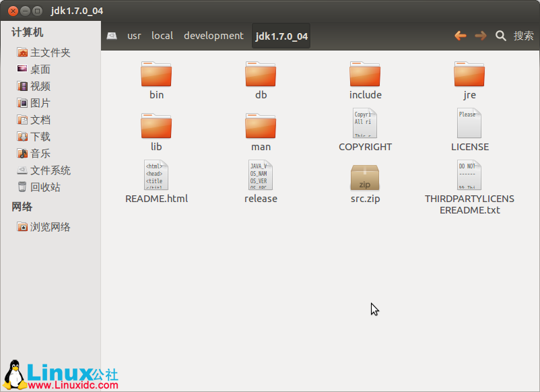Navigate to local in path bar
540x392 pixels.
click(162, 36)
